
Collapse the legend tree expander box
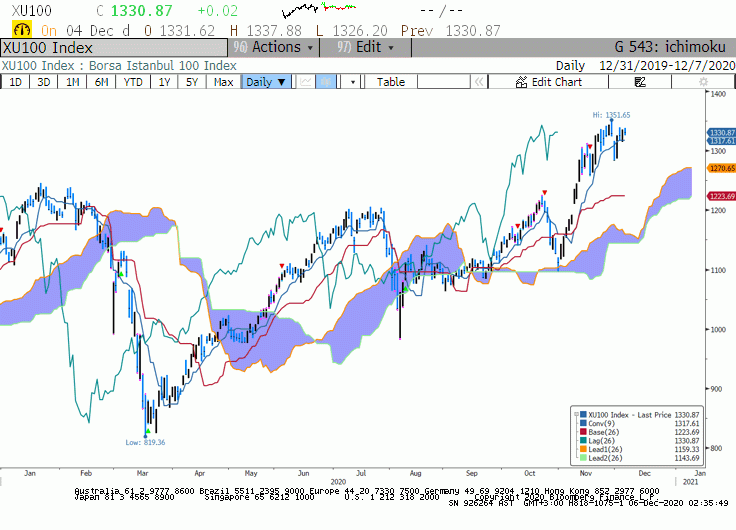(576, 415)
